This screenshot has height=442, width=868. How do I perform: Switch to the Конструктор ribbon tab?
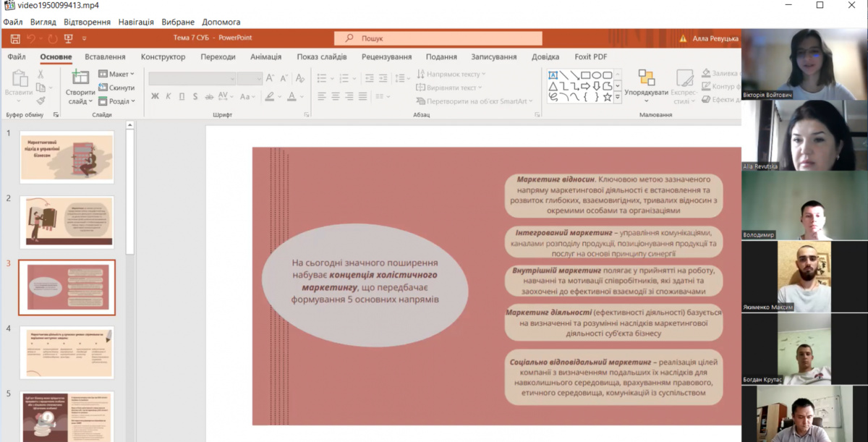click(x=163, y=57)
